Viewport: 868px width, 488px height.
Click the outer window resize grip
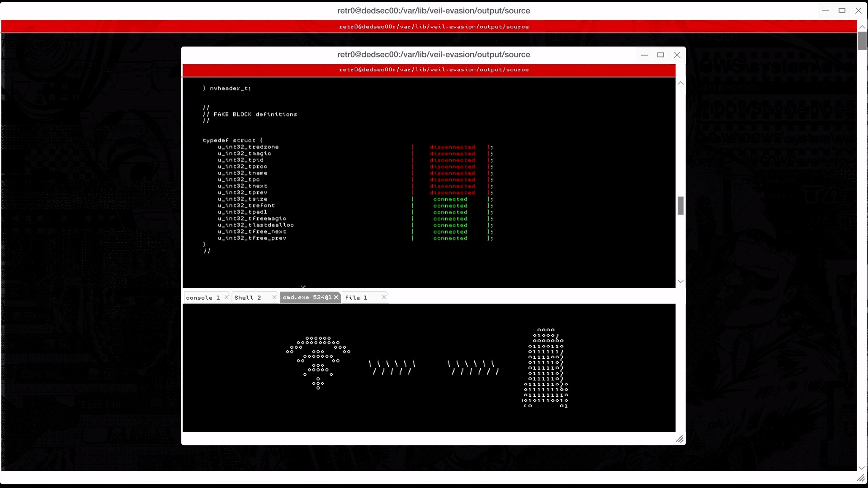(861, 478)
